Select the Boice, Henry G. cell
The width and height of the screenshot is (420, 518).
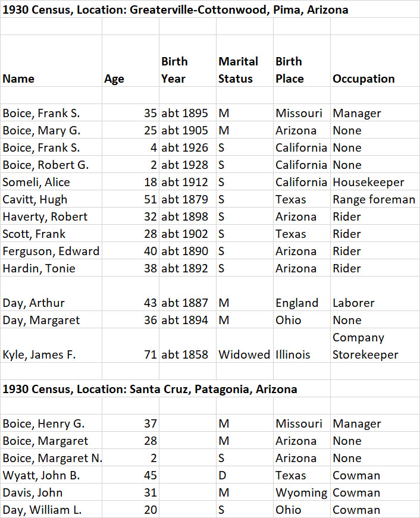(43, 424)
